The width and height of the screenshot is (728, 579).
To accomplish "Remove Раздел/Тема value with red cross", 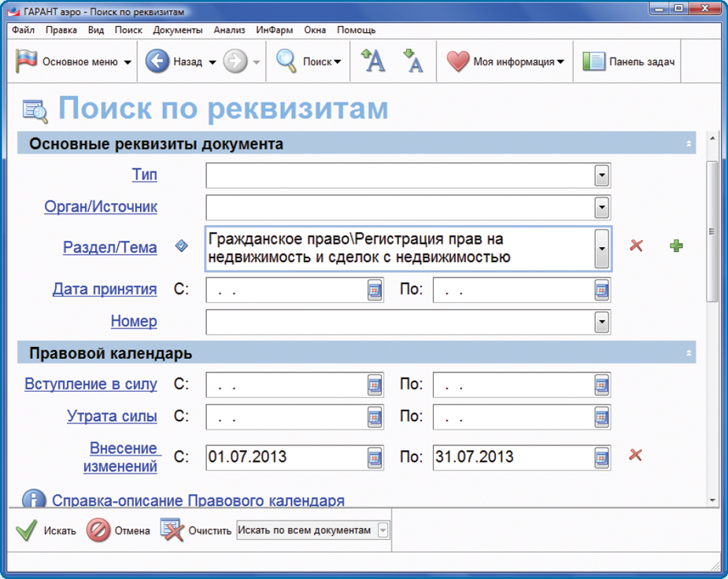I will coord(636,246).
